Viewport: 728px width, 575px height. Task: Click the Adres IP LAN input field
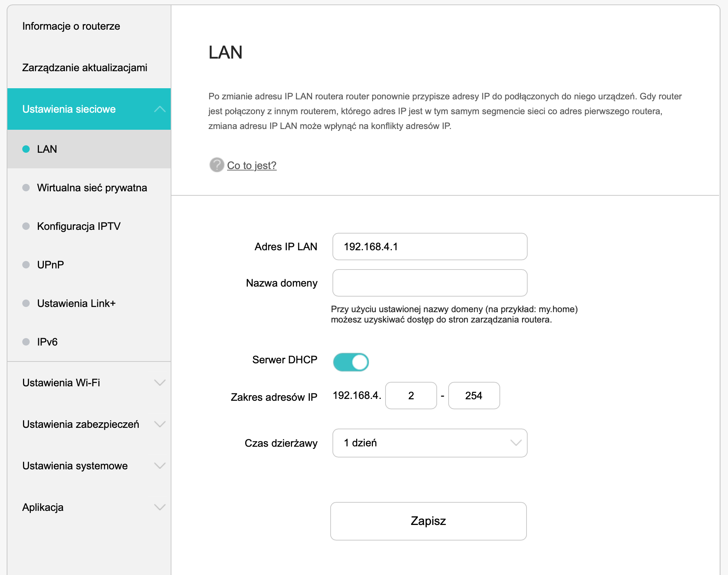point(430,247)
